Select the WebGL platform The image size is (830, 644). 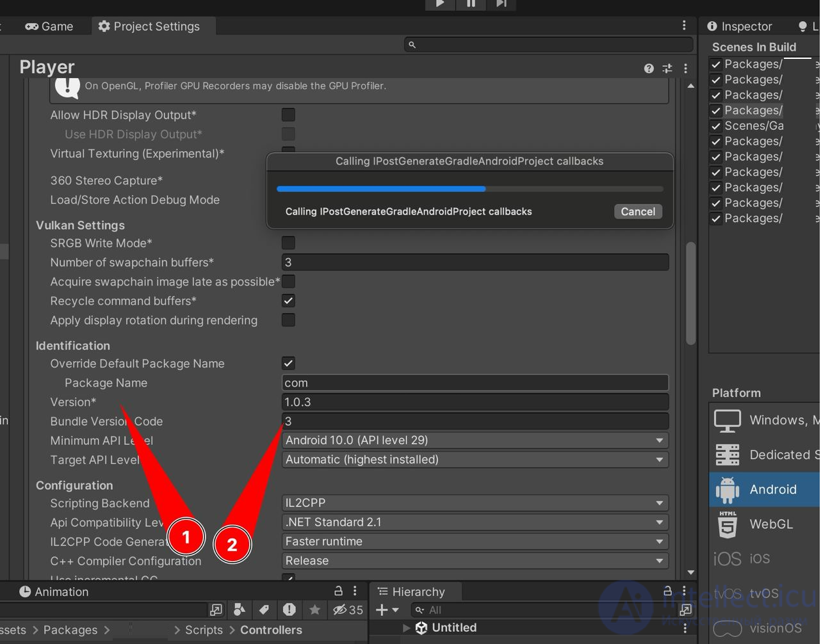764,524
